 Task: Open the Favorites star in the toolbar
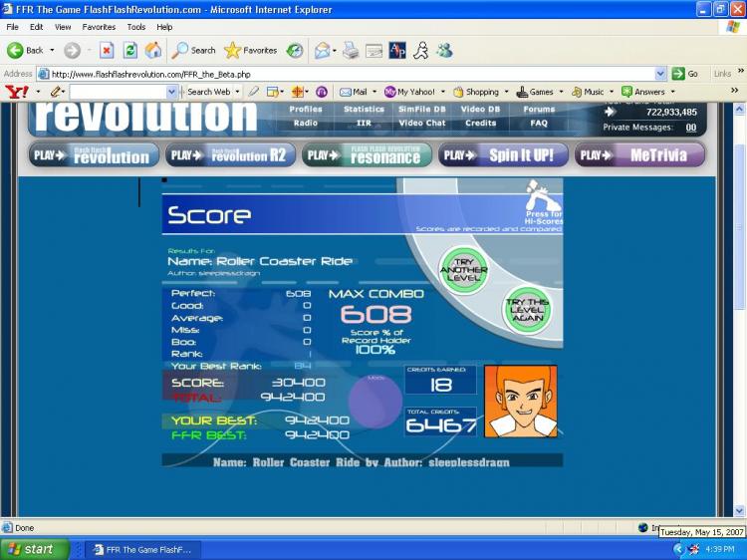point(251,50)
